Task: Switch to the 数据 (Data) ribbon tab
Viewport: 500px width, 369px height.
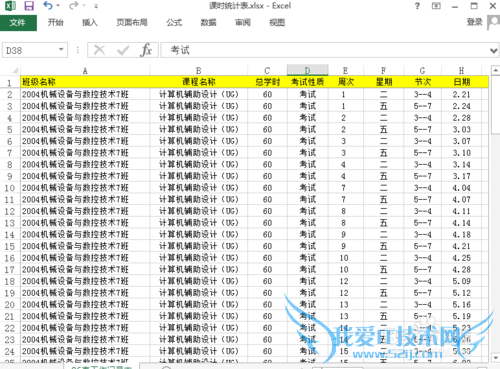Action: 209,23
